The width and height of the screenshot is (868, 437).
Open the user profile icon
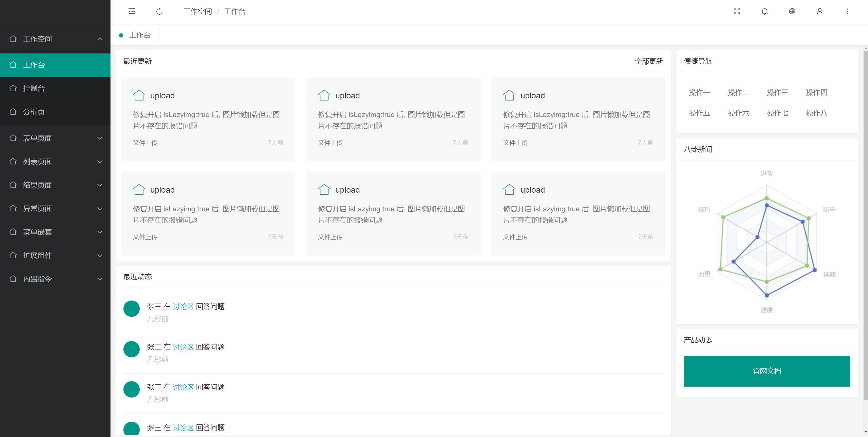819,11
